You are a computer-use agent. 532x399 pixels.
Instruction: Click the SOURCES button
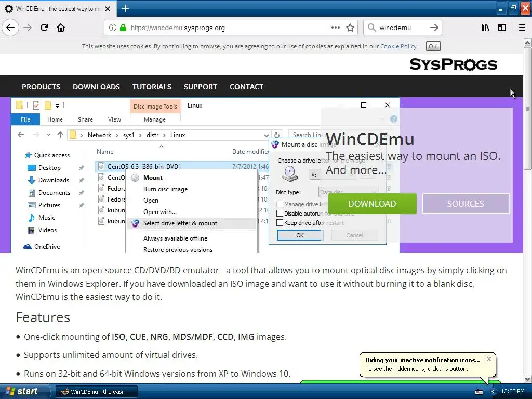pyautogui.click(x=465, y=204)
